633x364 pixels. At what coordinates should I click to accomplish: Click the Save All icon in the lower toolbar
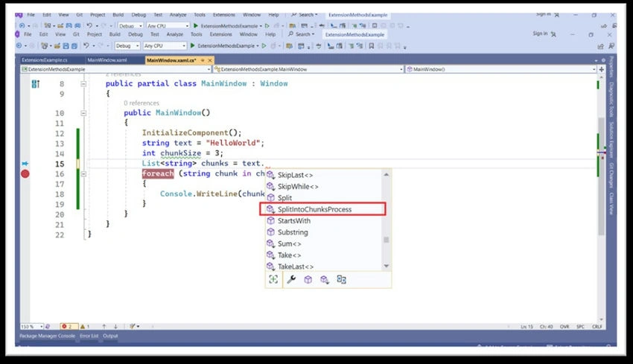coord(74,46)
